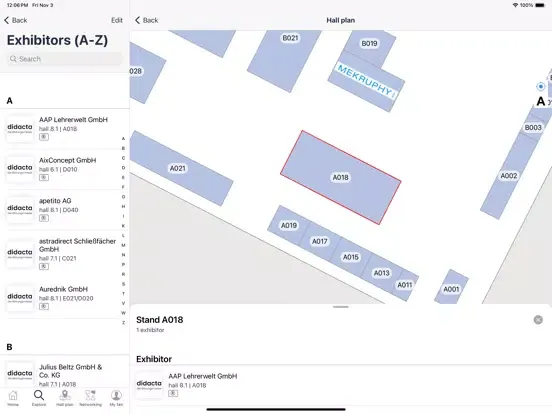Select the AAP Lehrerwelt GmbH list entry
Screen dimensions: 552x414
64,128
